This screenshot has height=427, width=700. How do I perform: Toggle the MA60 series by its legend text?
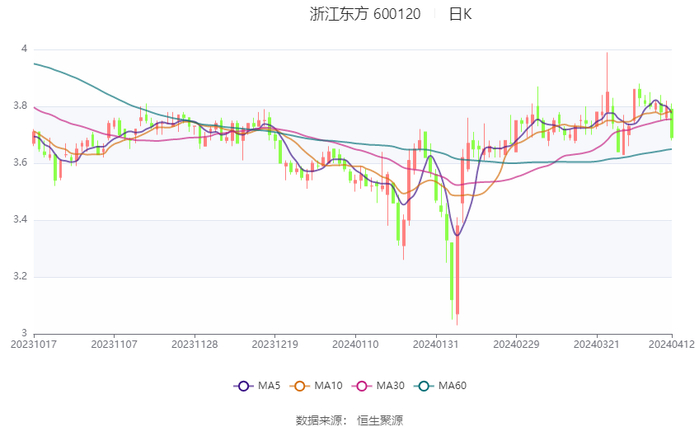click(x=455, y=385)
